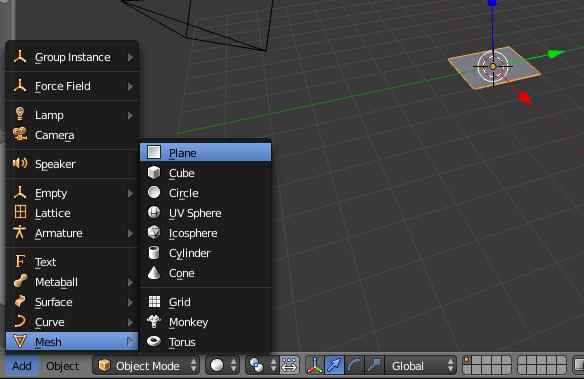Click the Lamp bulb icon

[20, 114]
